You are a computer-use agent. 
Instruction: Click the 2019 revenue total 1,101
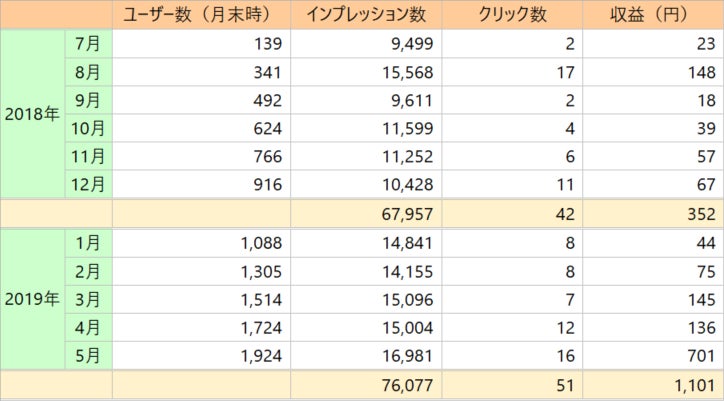(x=691, y=385)
